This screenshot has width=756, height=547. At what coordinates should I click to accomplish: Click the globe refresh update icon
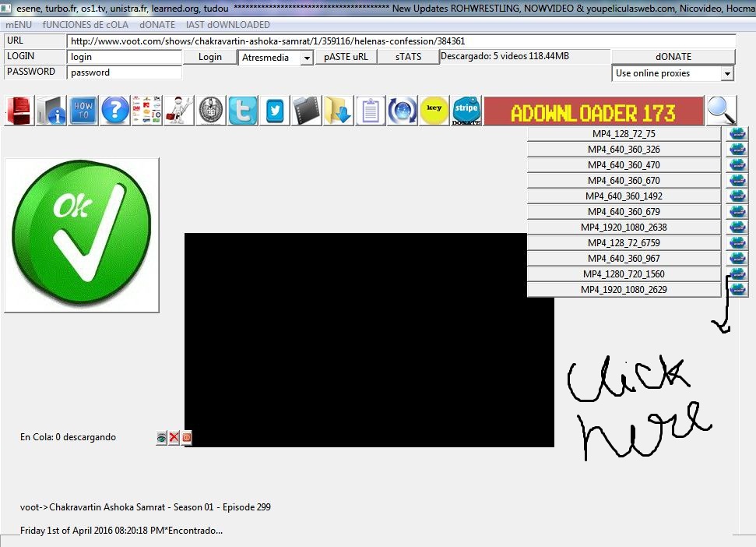point(403,111)
